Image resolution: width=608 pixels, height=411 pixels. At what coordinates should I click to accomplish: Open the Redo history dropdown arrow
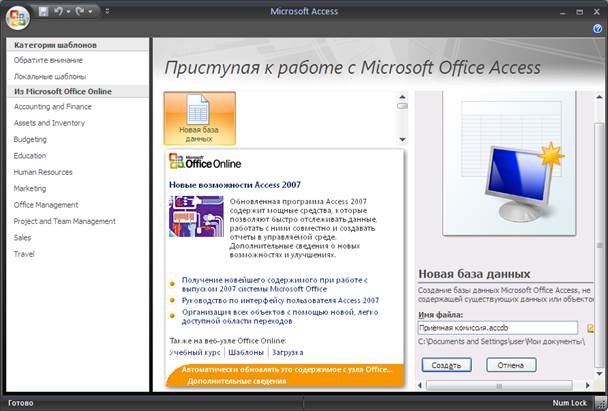90,12
